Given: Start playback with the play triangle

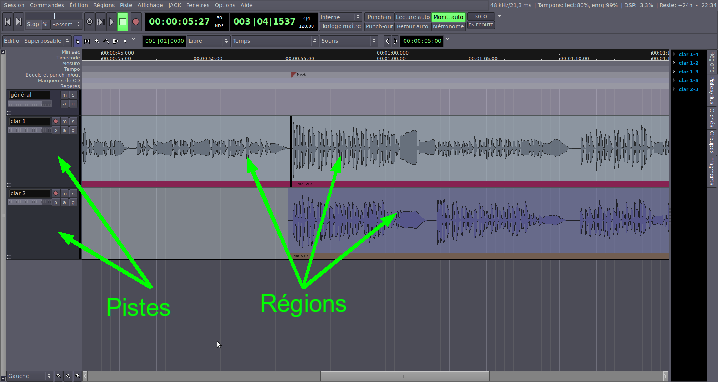Looking at the screenshot, I should click(111, 22).
